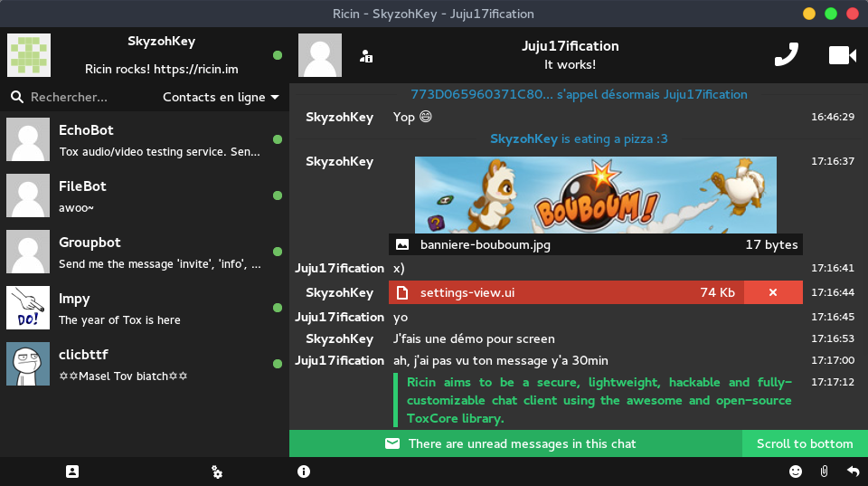Click the SkyzohKey profile name in sidebar
Screen dimensions: 868x486
point(161,42)
